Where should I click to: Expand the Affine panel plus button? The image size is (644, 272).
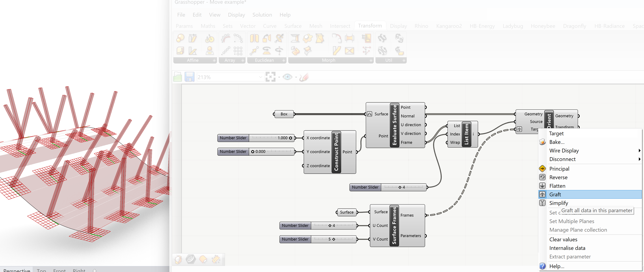click(214, 60)
